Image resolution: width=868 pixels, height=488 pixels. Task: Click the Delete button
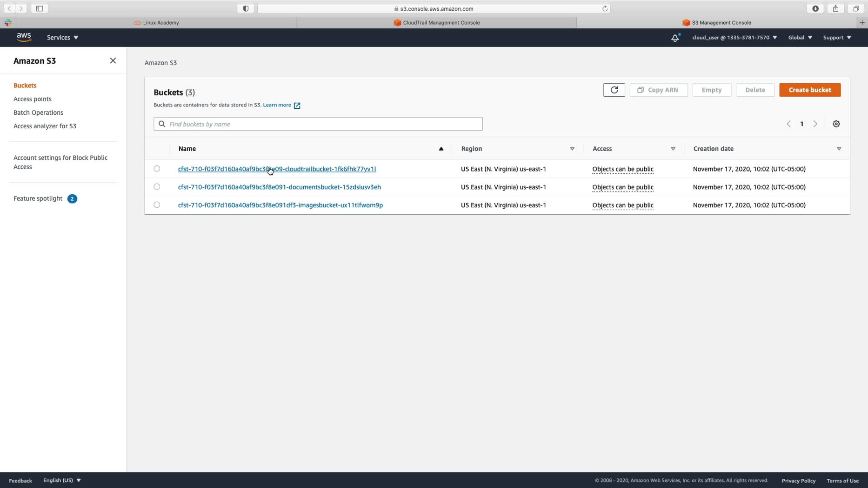point(755,90)
